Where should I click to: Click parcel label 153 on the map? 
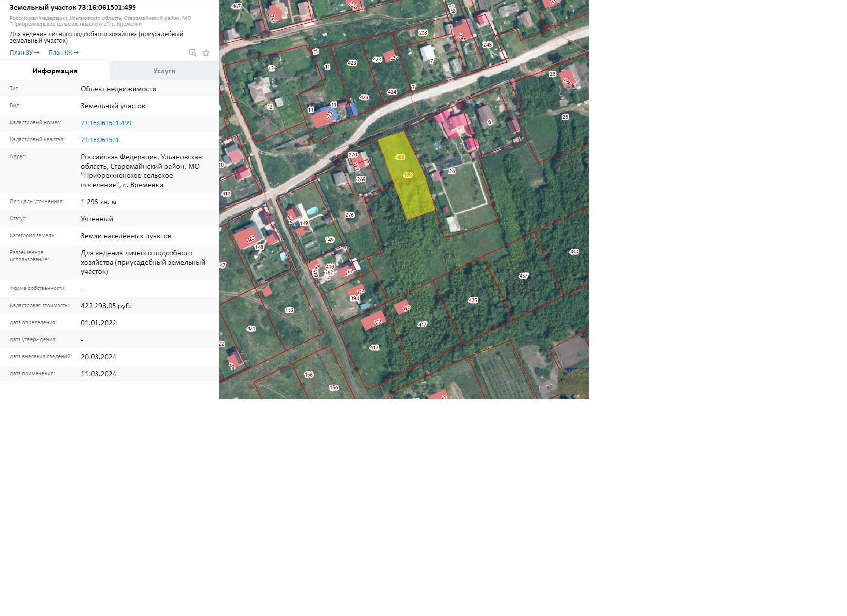pos(289,310)
